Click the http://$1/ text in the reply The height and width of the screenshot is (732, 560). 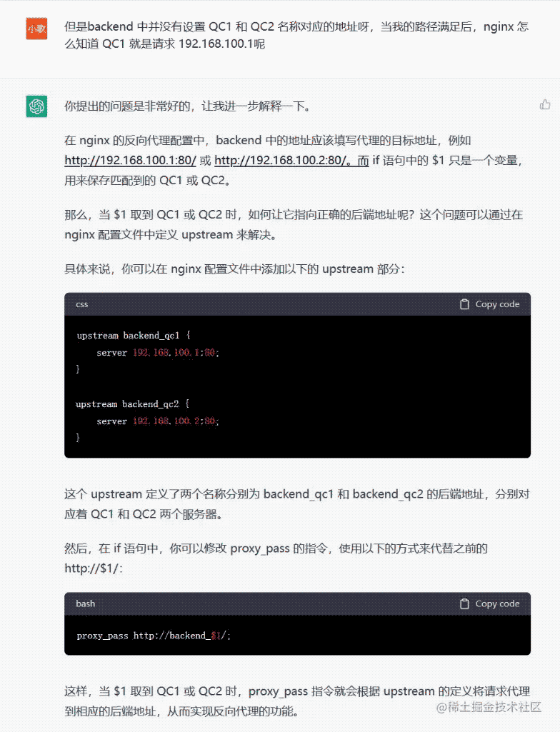94,568
